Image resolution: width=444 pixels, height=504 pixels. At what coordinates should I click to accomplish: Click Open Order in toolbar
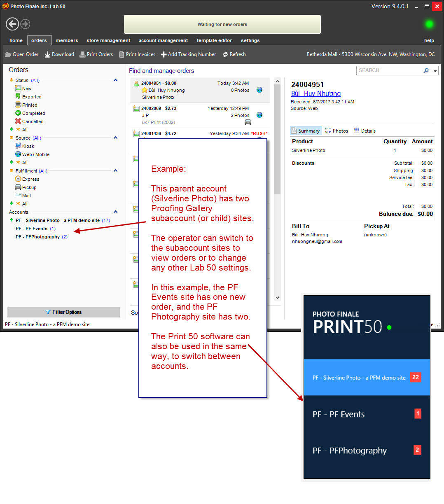coord(22,54)
